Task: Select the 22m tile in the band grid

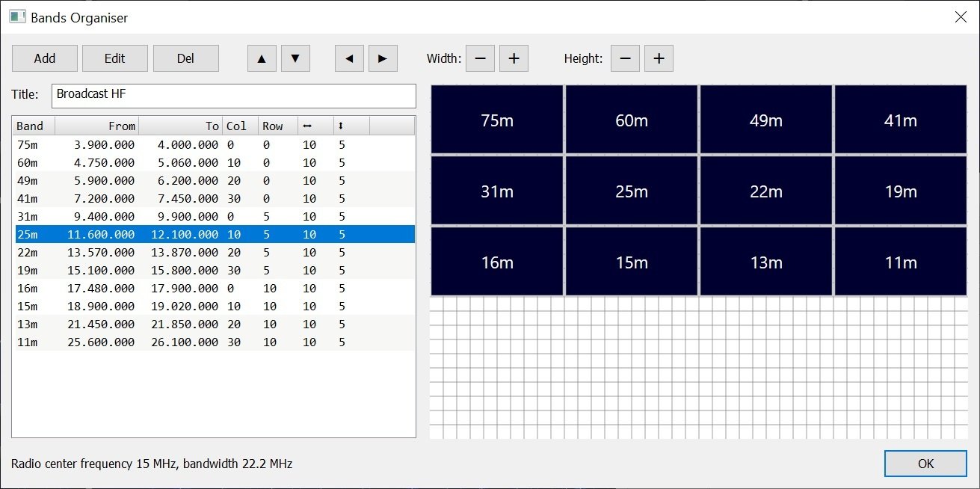Action: [x=765, y=191]
